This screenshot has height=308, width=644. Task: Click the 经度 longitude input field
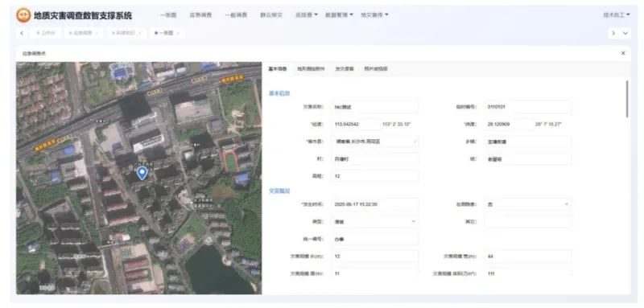pyautogui.click(x=356, y=124)
